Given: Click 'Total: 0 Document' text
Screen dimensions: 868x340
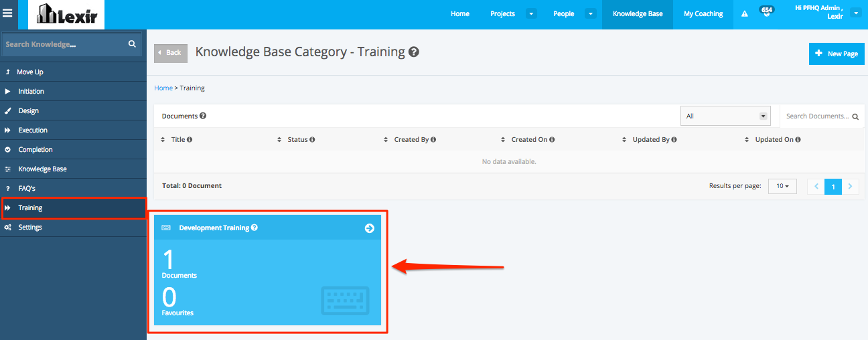Looking at the screenshot, I should tap(192, 185).
